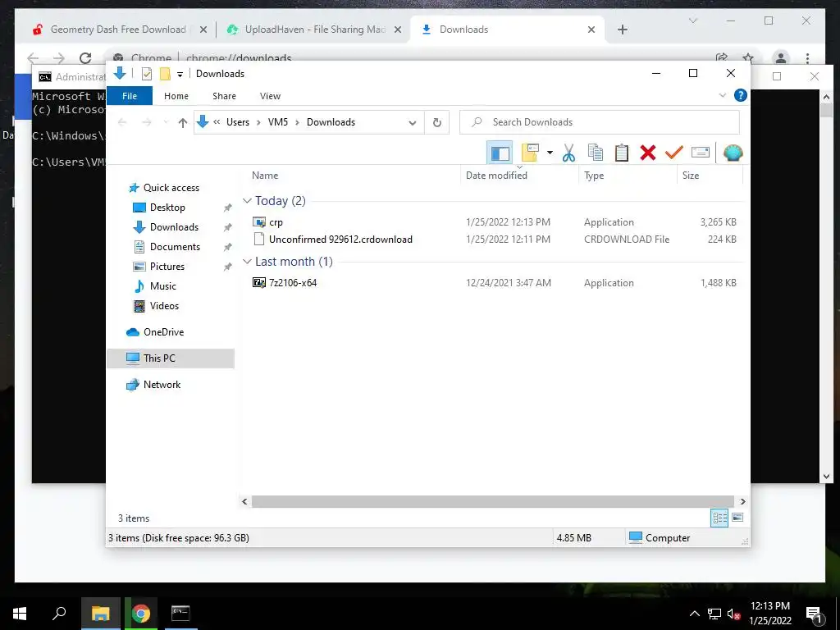The width and height of the screenshot is (840, 630).
Task: Open the Windows Start menu
Action: tap(20, 614)
